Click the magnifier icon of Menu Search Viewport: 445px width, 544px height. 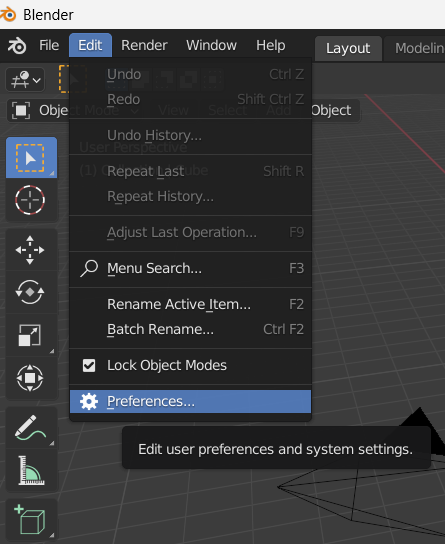coord(89,269)
